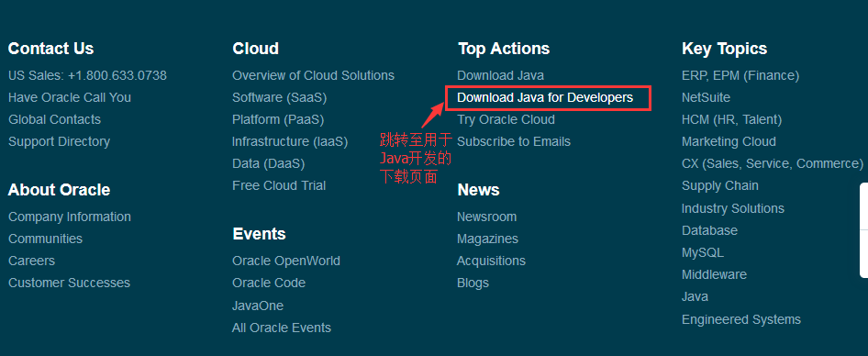Screen dimensions: 868x356
Task: Click the Download Java link
Action: tap(500, 75)
